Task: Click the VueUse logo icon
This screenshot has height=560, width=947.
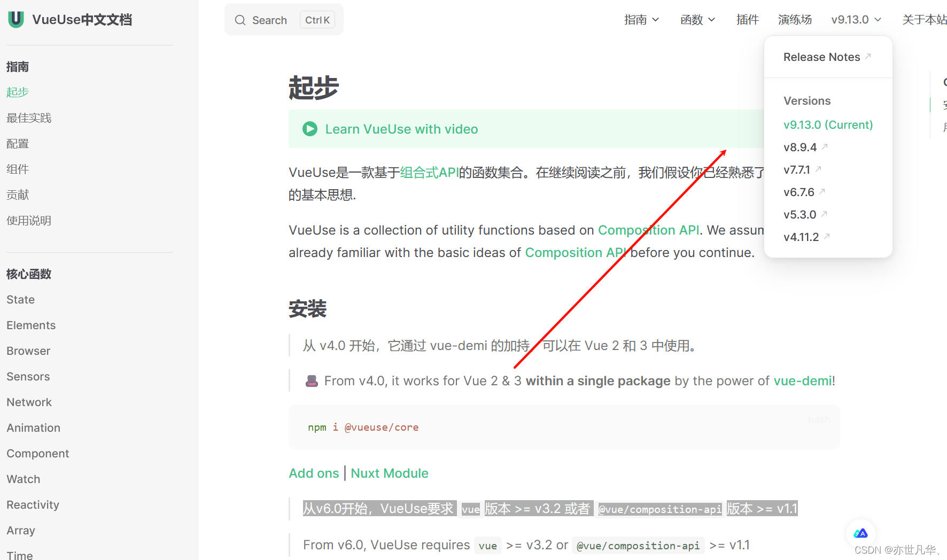Action: (x=16, y=19)
